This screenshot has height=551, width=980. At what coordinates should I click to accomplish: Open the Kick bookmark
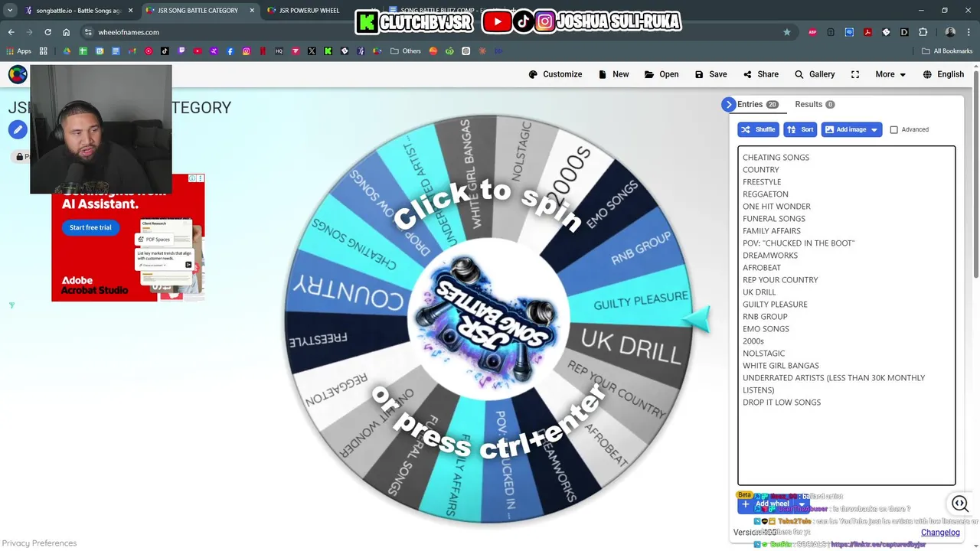tap(328, 51)
